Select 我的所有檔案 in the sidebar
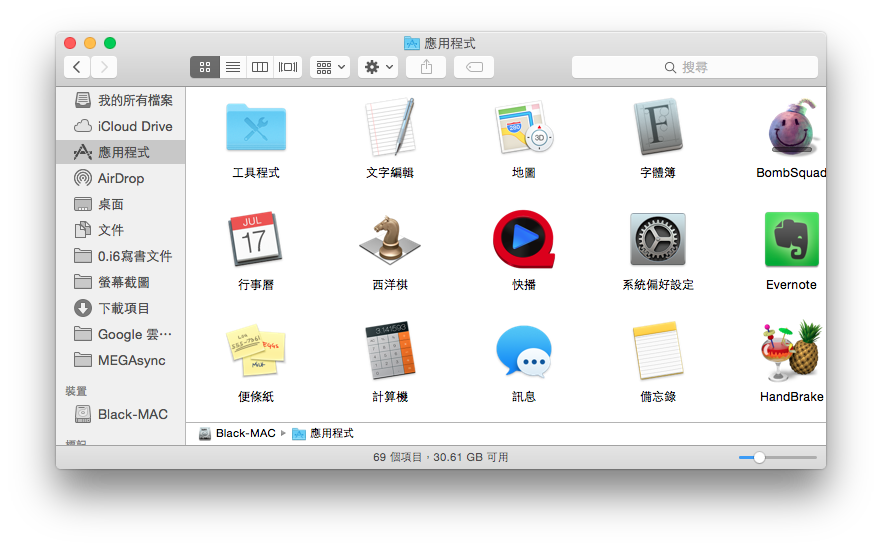 click(x=120, y=100)
